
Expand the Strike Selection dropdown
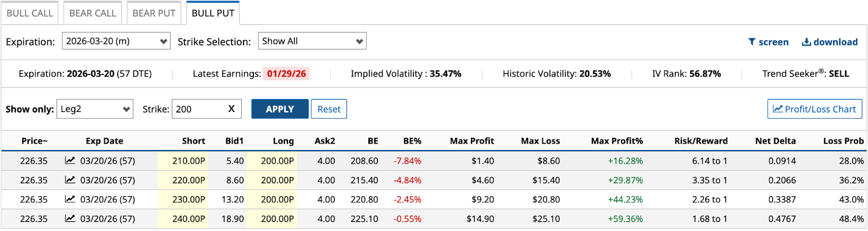[312, 41]
